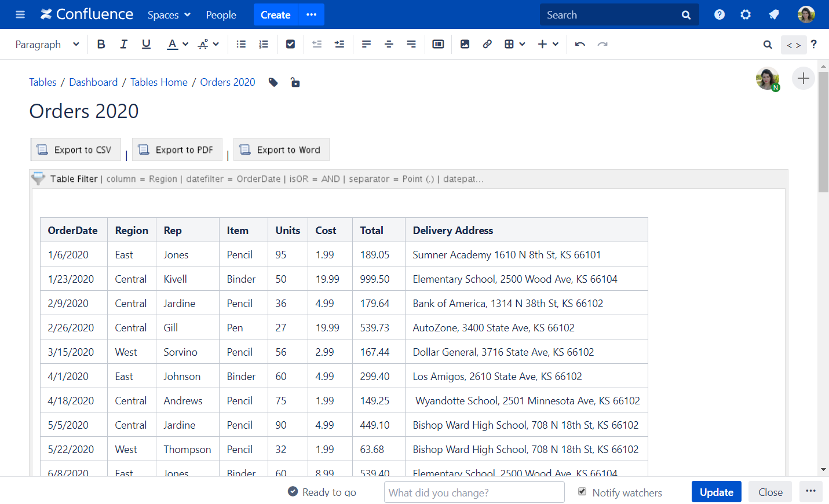Image resolution: width=829 pixels, height=504 pixels.
Task: Undo the last edit
Action: (x=580, y=44)
